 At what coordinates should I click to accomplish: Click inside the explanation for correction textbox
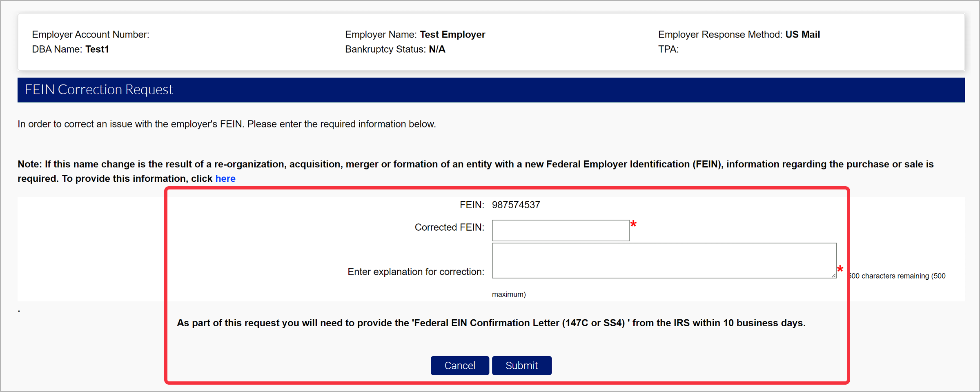(x=664, y=261)
